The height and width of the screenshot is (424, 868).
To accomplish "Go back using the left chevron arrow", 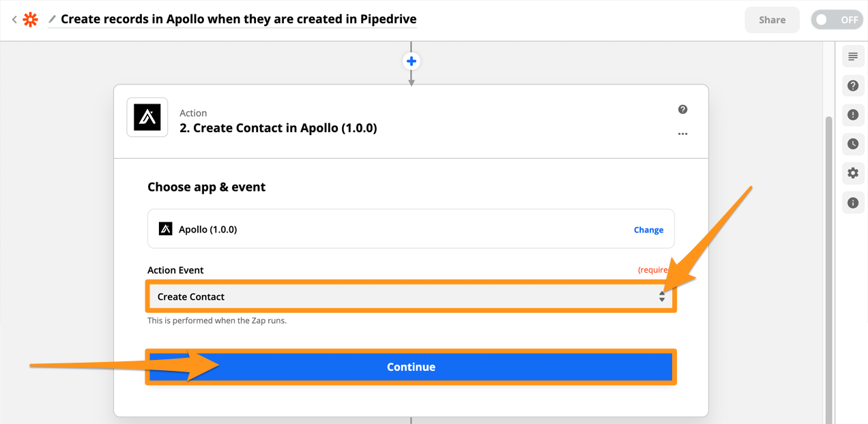I will 14,20.
